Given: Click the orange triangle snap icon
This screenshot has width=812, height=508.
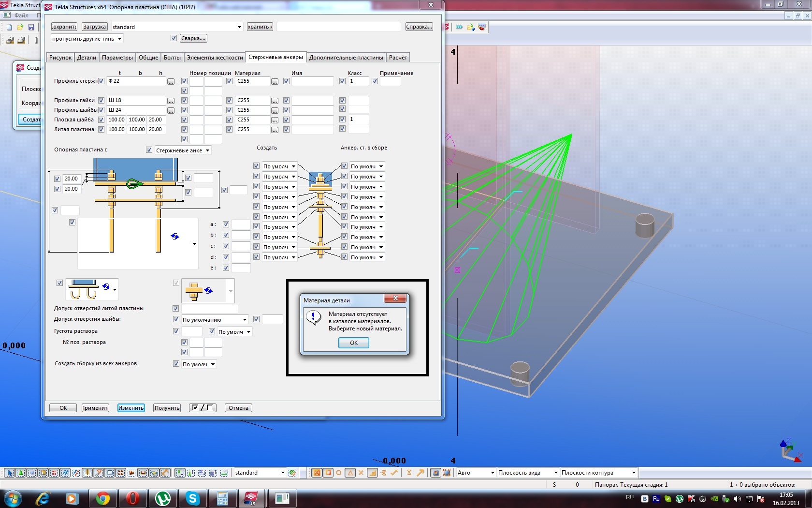Looking at the screenshot, I should (350, 473).
